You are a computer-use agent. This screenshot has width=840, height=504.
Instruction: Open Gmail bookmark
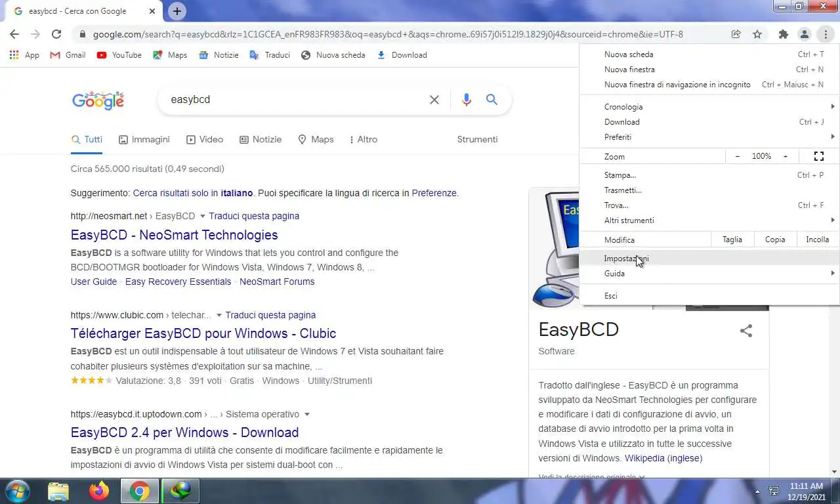[x=68, y=55]
